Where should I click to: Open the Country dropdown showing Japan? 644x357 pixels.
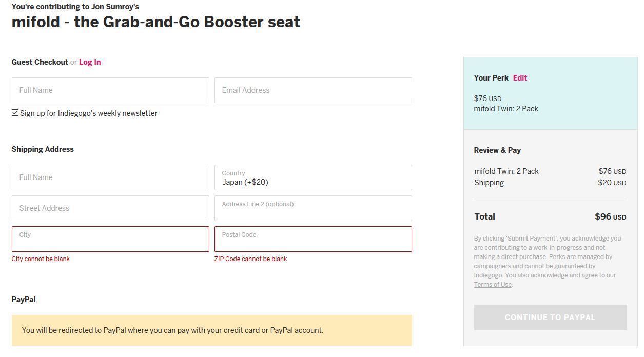313,177
